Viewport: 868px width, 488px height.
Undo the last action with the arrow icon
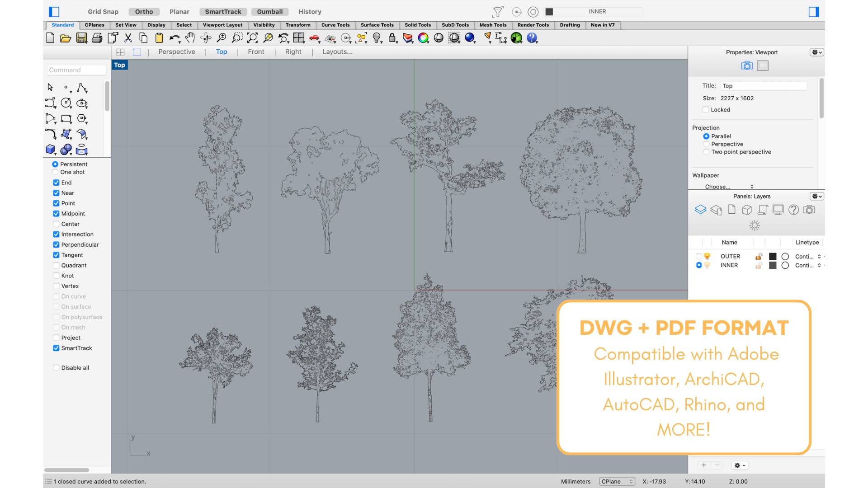tap(175, 38)
